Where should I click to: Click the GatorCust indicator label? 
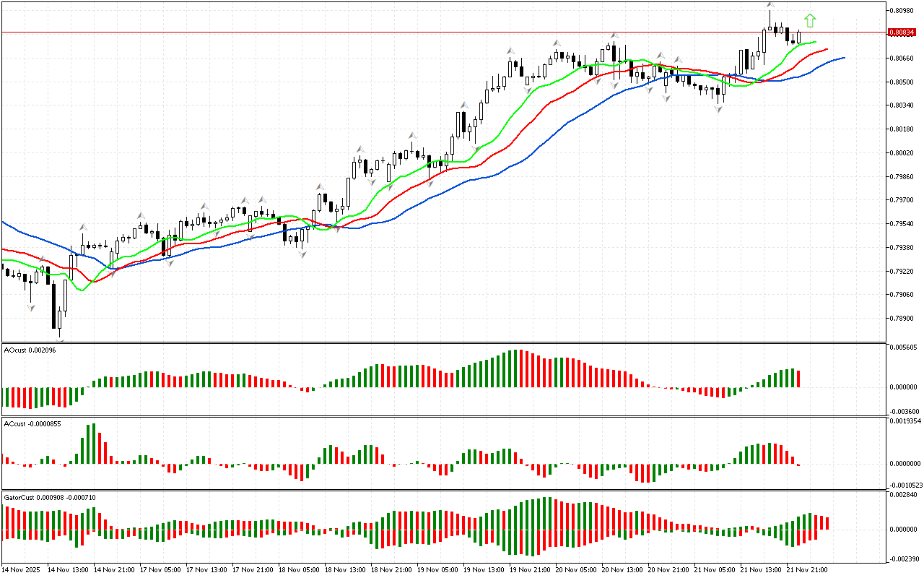[x=49, y=498]
